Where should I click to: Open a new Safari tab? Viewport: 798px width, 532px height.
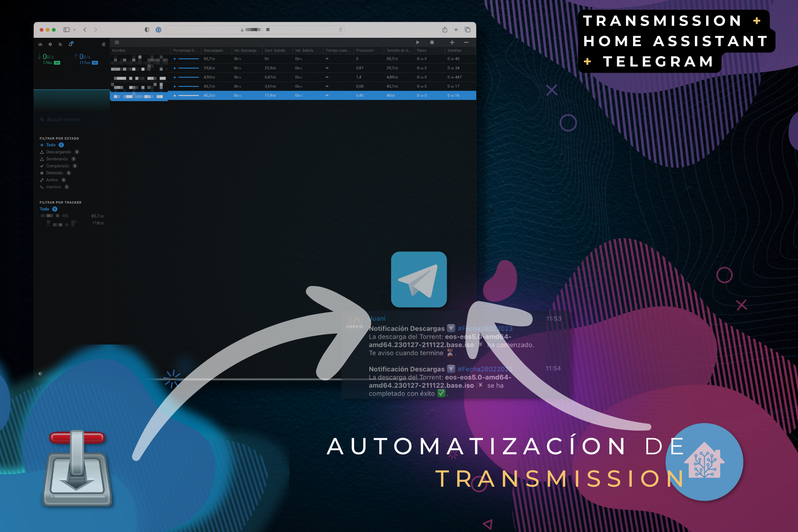point(456,30)
